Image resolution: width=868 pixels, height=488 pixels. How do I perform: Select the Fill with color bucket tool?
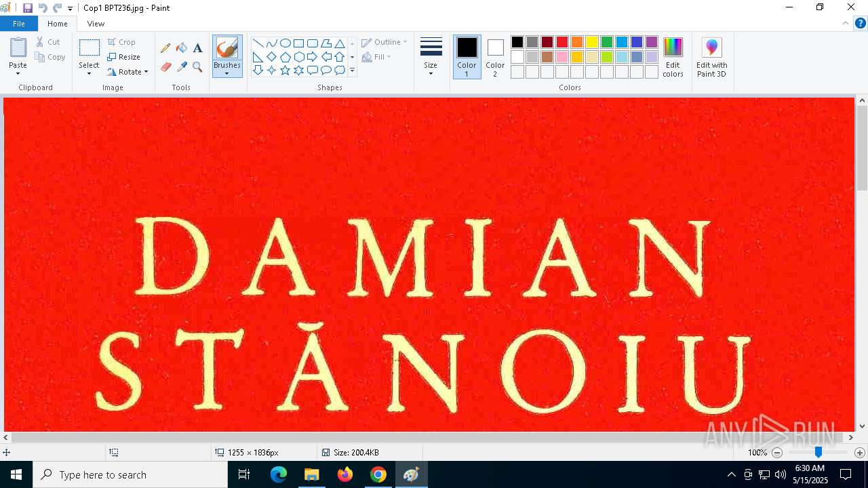[182, 48]
